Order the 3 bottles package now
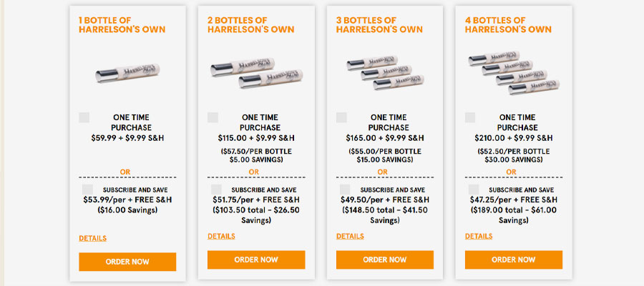The width and height of the screenshot is (644, 286). [385, 260]
